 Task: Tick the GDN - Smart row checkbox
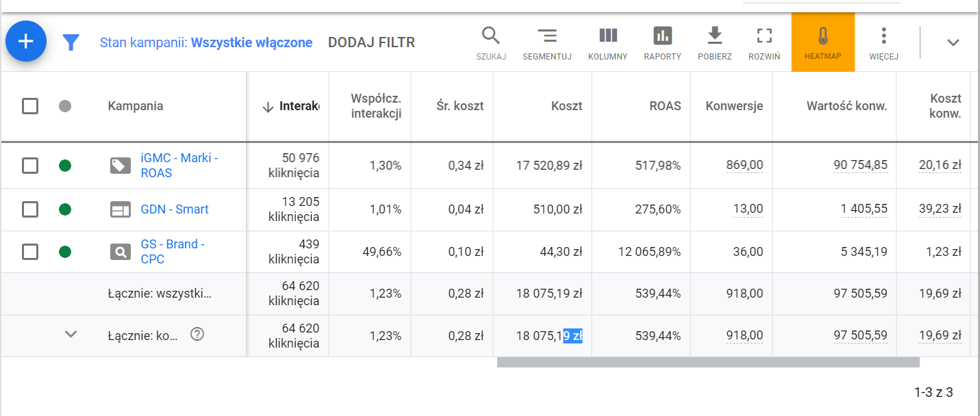(30, 209)
